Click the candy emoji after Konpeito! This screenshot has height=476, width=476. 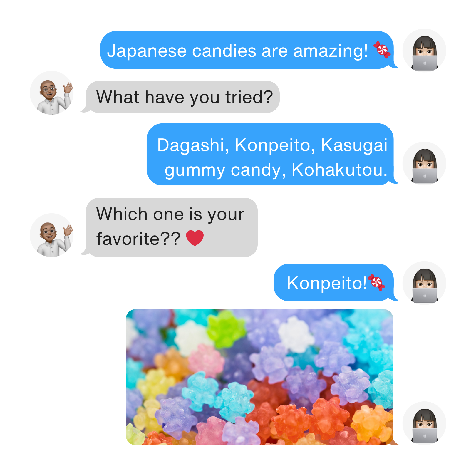point(376,282)
